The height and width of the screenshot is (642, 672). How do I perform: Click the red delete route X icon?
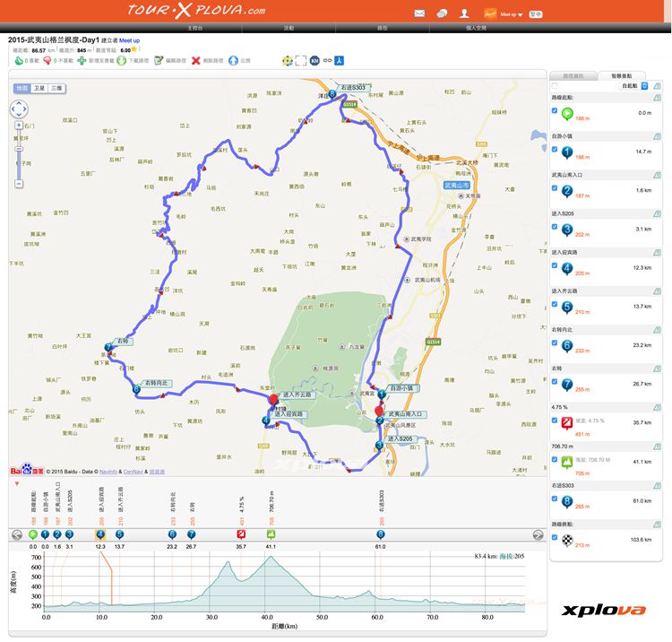point(195,60)
